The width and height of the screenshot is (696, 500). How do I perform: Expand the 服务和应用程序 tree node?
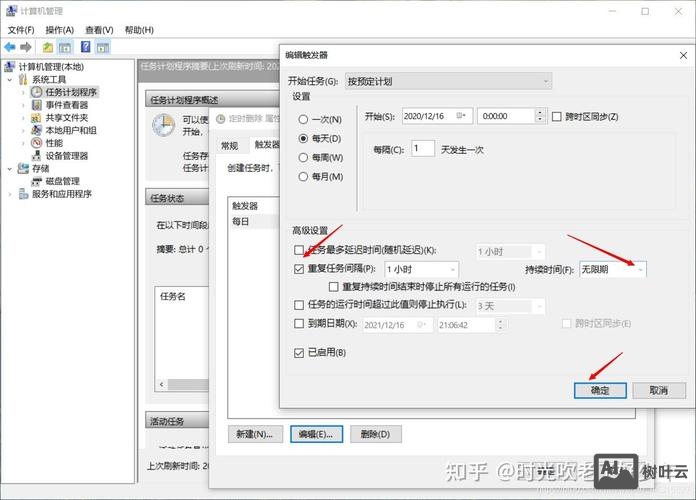click(11, 194)
